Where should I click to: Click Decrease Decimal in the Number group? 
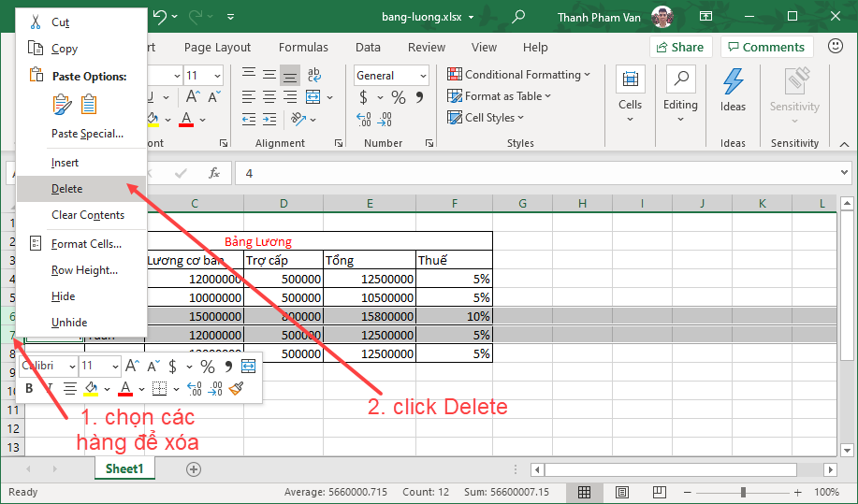coord(385,119)
